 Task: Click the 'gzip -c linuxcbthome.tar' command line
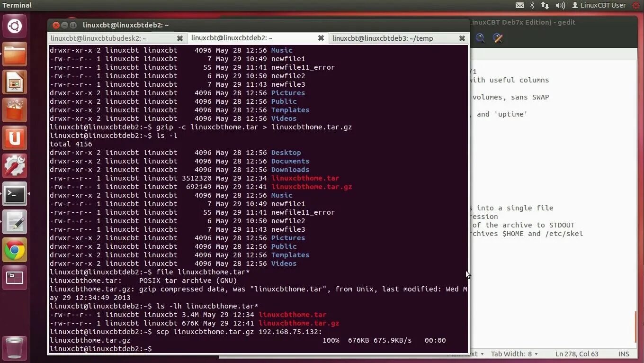tap(201, 127)
